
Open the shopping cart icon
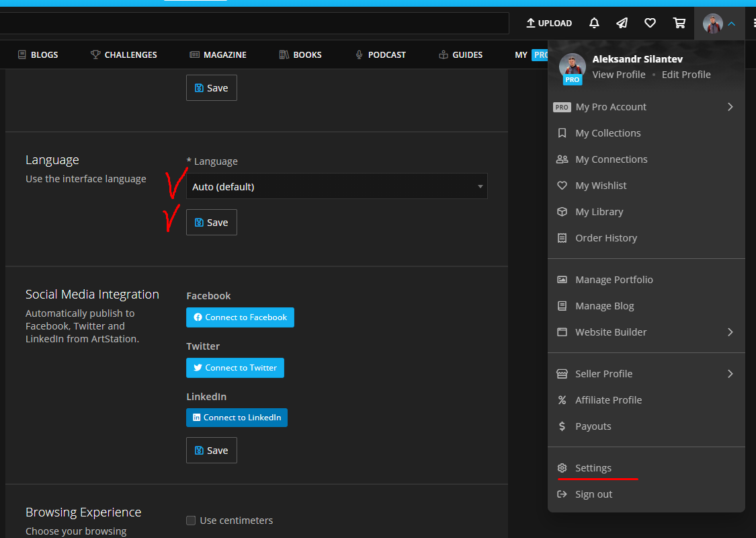click(x=679, y=23)
